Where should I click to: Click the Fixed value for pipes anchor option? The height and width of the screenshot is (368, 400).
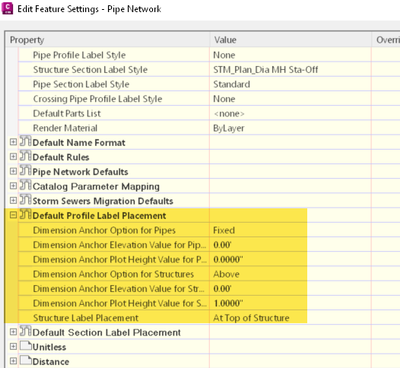[x=224, y=230]
